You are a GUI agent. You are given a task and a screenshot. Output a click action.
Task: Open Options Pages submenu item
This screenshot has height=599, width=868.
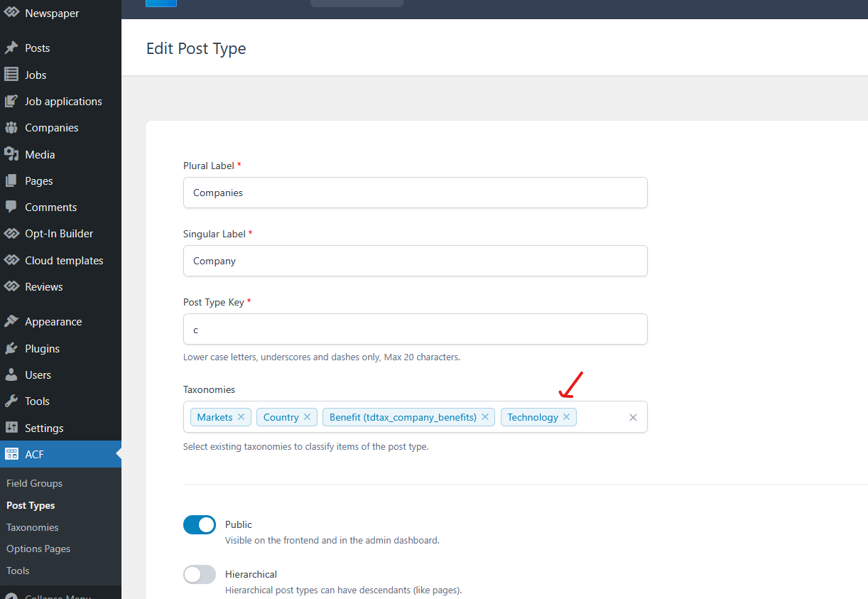[x=38, y=549]
